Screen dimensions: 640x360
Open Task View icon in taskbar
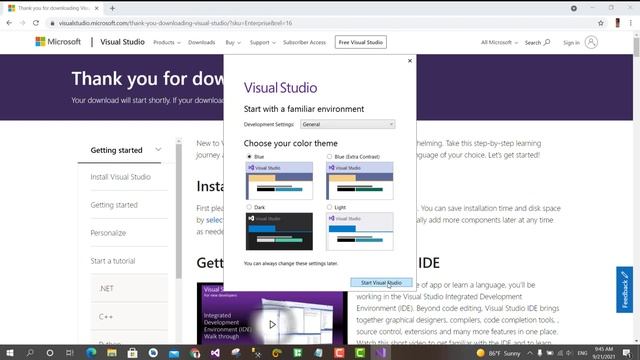click(x=70, y=353)
